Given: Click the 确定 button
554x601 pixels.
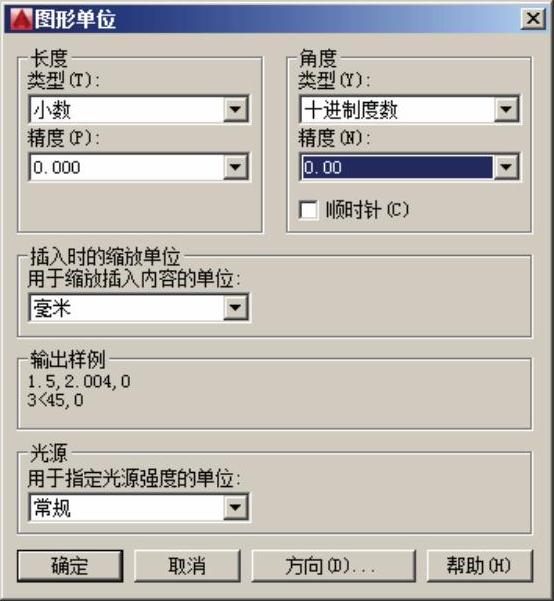Looking at the screenshot, I should [x=70, y=566].
